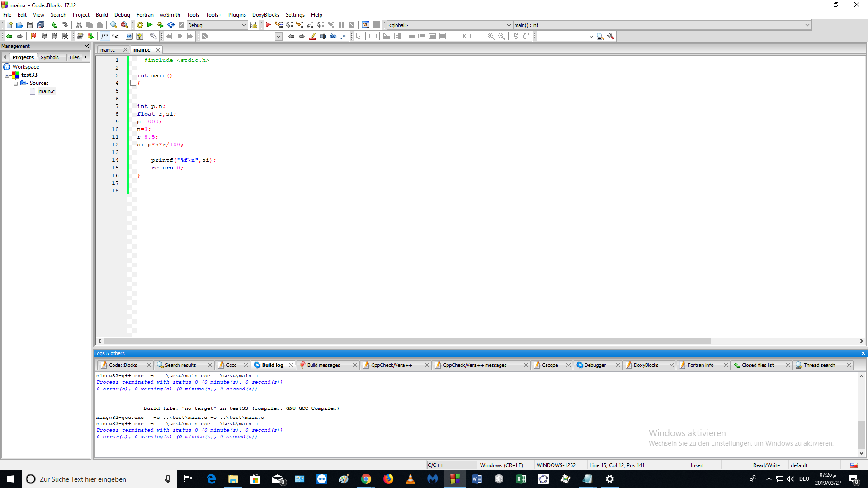Viewport: 868px width, 488px height.
Task: Open the Debug build target dropdown
Action: [x=244, y=25]
